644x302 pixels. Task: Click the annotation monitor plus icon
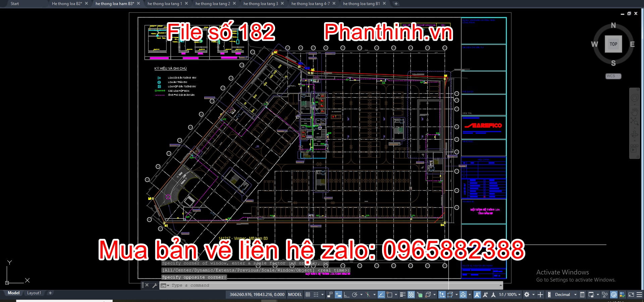(540, 295)
